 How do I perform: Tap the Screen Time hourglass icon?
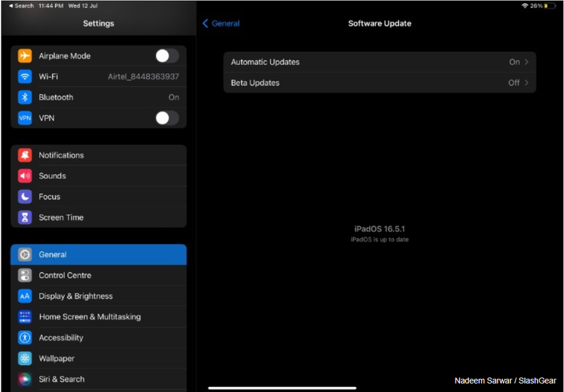tap(25, 217)
